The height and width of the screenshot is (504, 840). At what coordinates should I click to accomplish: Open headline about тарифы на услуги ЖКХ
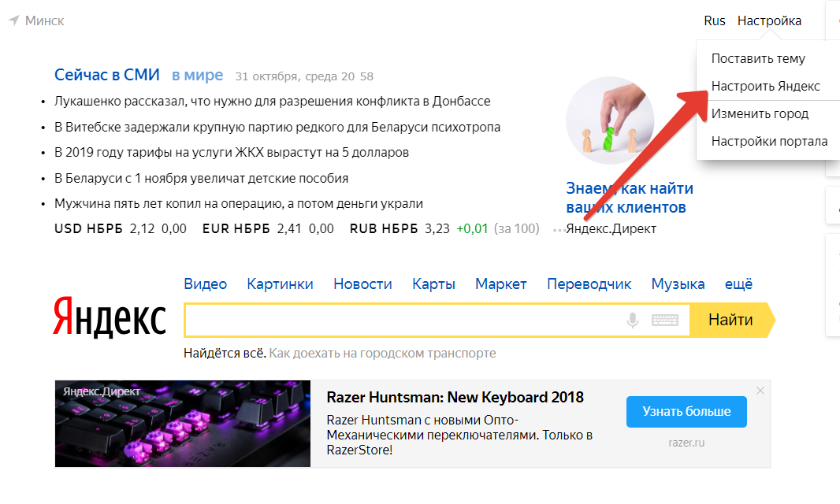click(x=232, y=153)
